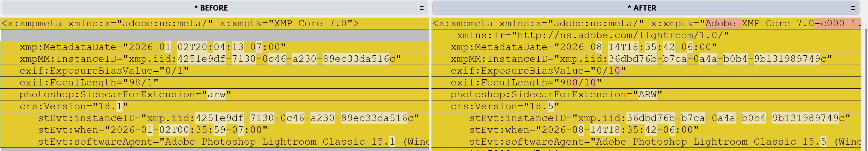The image size is (868, 151).
Task: Click SidecarForExtension "arw" line in BEFORE
Action: [215, 94]
